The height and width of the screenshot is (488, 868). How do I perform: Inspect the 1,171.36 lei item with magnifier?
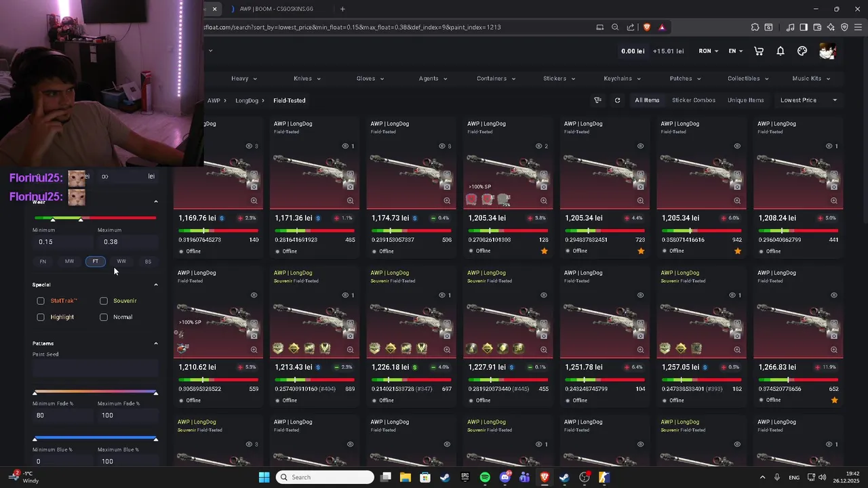(x=351, y=201)
